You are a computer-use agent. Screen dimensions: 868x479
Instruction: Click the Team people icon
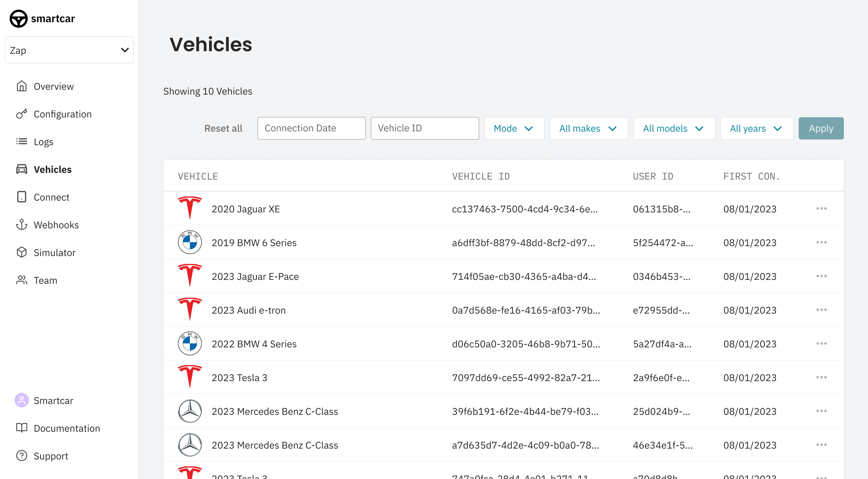(x=22, y=280)
